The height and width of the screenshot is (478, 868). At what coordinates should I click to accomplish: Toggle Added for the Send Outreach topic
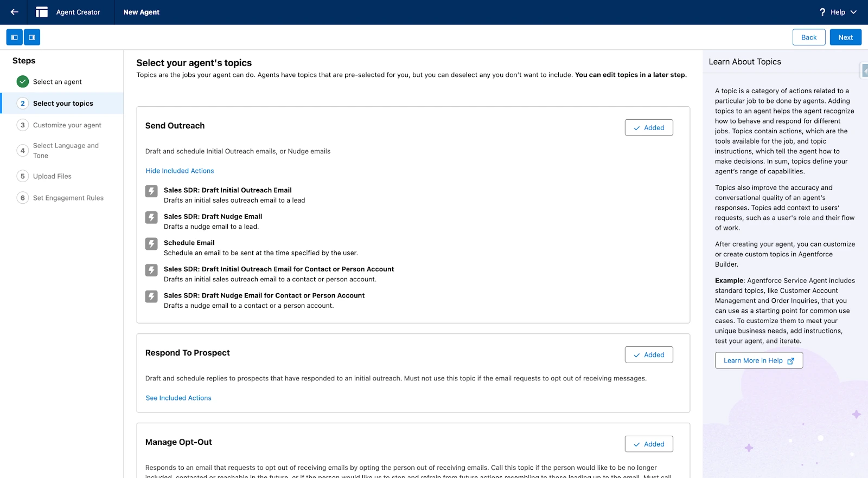[x=648, y=127]
